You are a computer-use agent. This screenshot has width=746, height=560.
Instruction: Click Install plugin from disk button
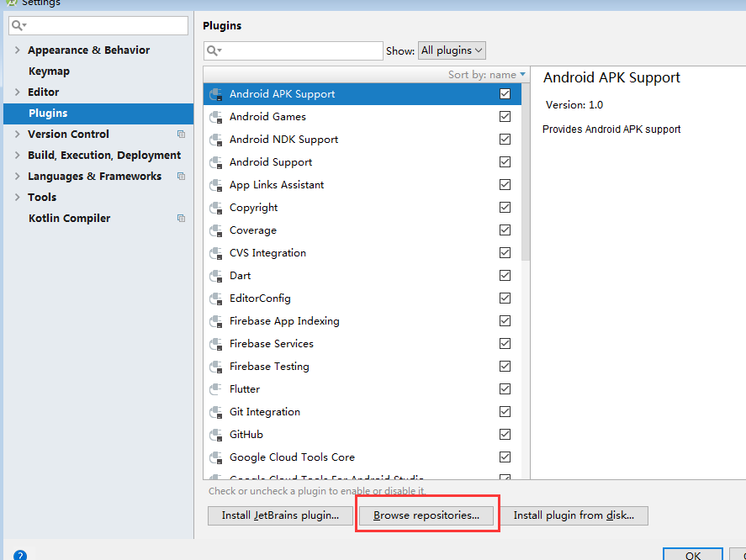click(x=574, y=515)
